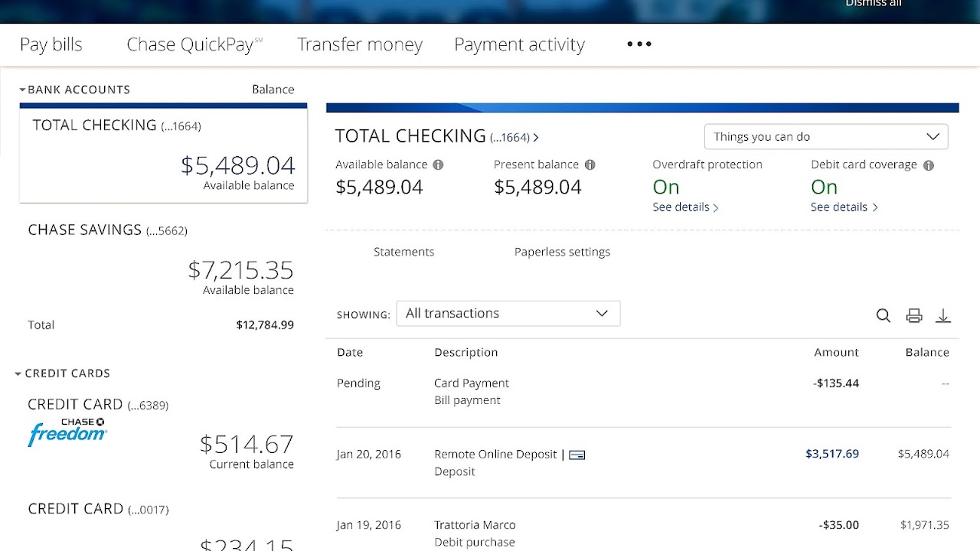The image size is (980, 551).
Task: Open the Statements tab
Action: pos(403,252)
